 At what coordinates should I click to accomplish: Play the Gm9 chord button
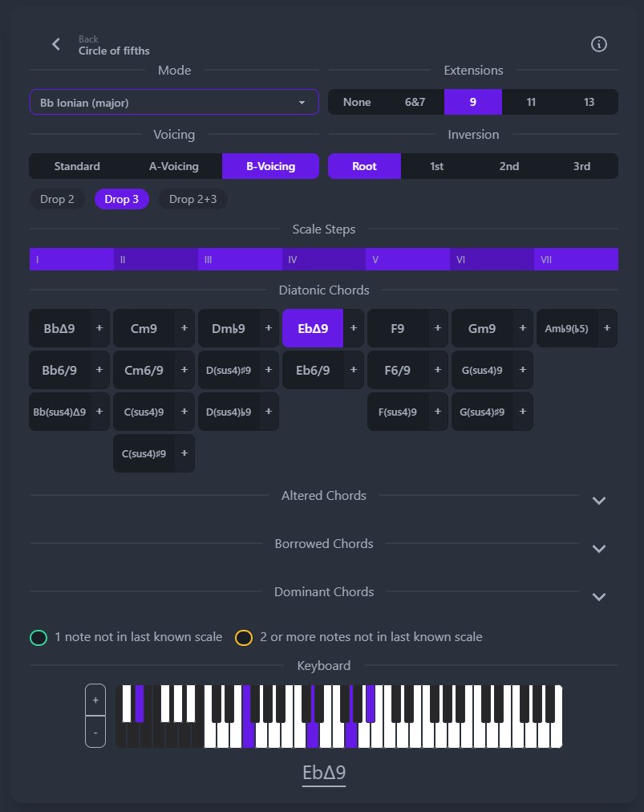point(482,328)
